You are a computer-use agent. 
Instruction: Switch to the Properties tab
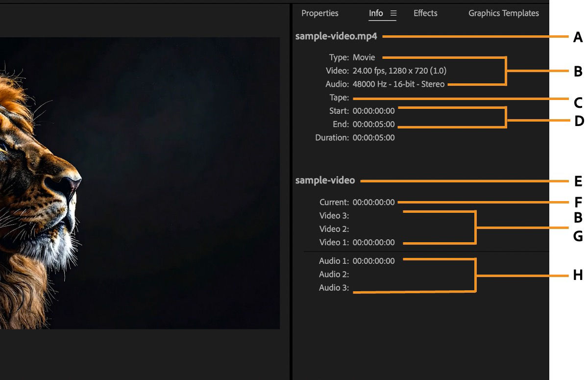[x=319, y=13]
